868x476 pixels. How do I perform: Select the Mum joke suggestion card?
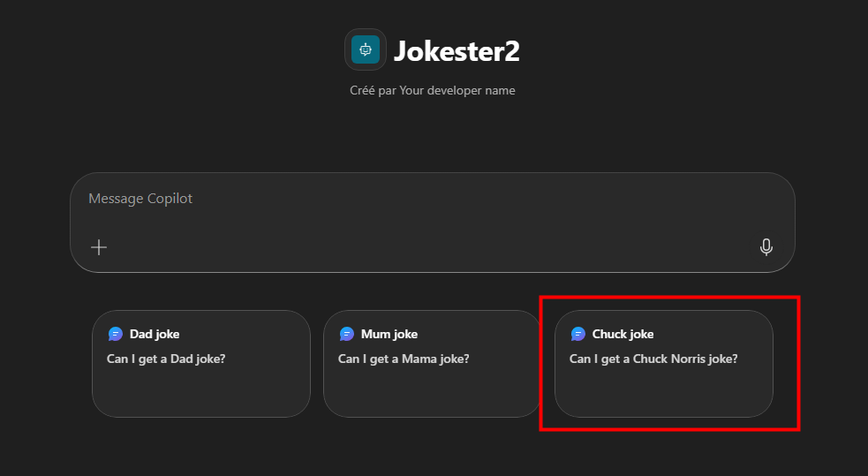click(432, 363)
